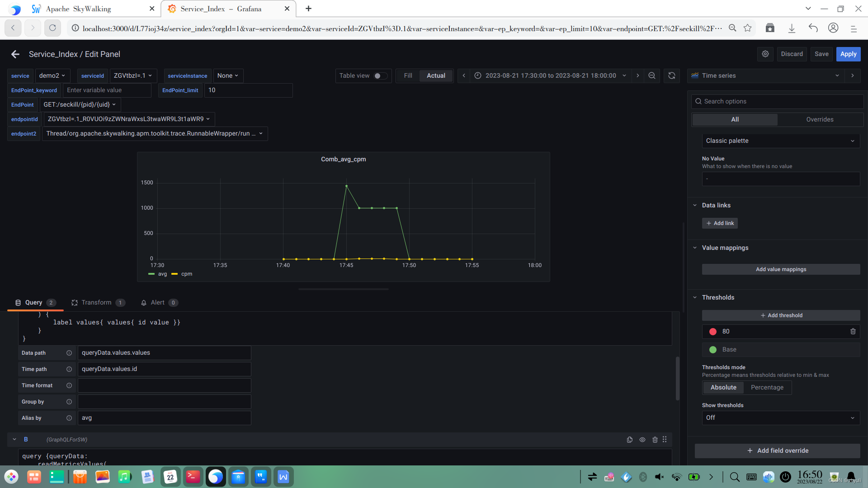Collapse the options pane arrow
Screen dimensions: 868x488
pos(853,76)
